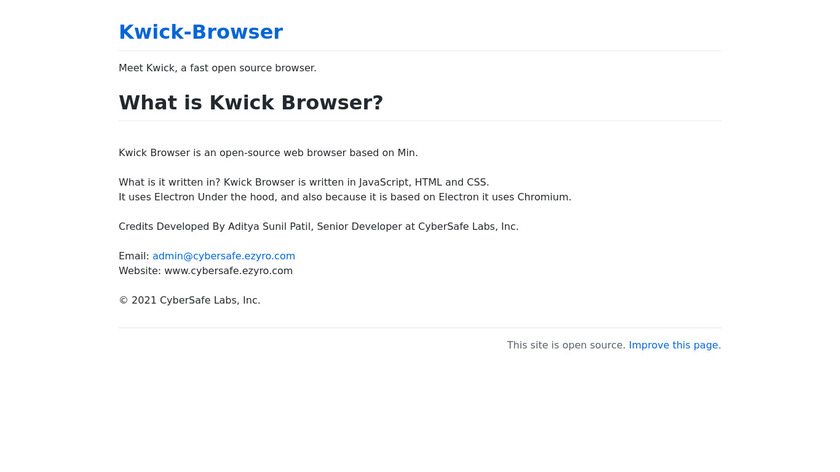Screen dimensions: 840x472
Task: Click the "What is Kwick Browser?" heading
Action: tap(250, 103)
